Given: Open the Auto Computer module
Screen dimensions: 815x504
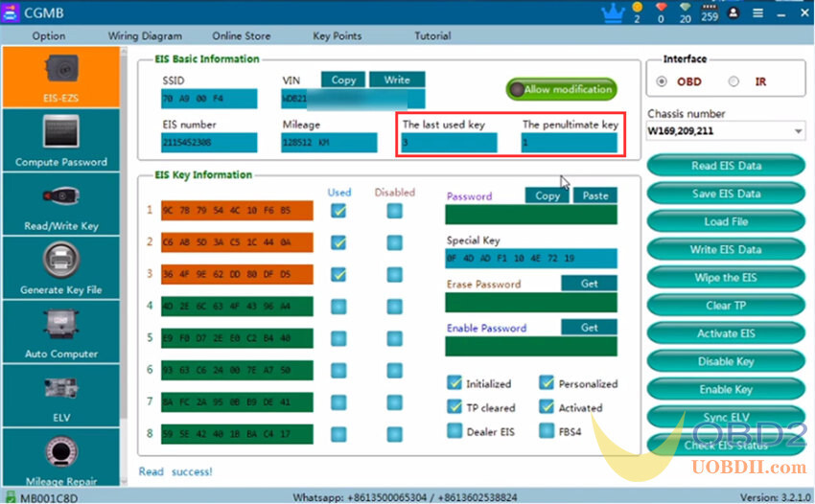Looking at the screenshot, I should (61, 332).
